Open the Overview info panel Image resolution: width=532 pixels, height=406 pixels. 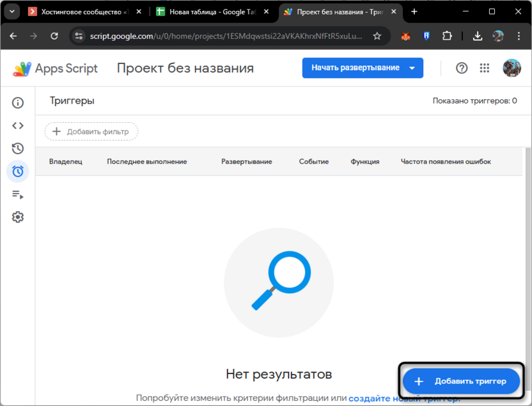coord(18,102)
